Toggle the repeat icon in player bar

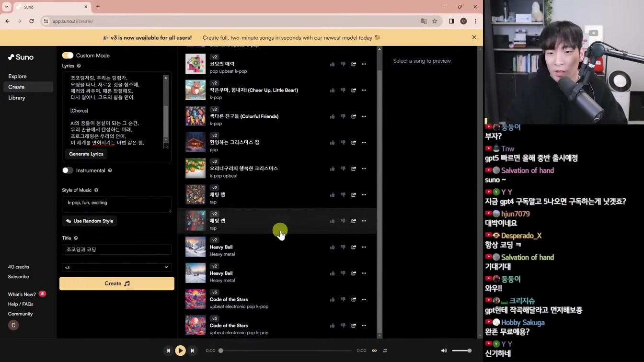point(385,351)
